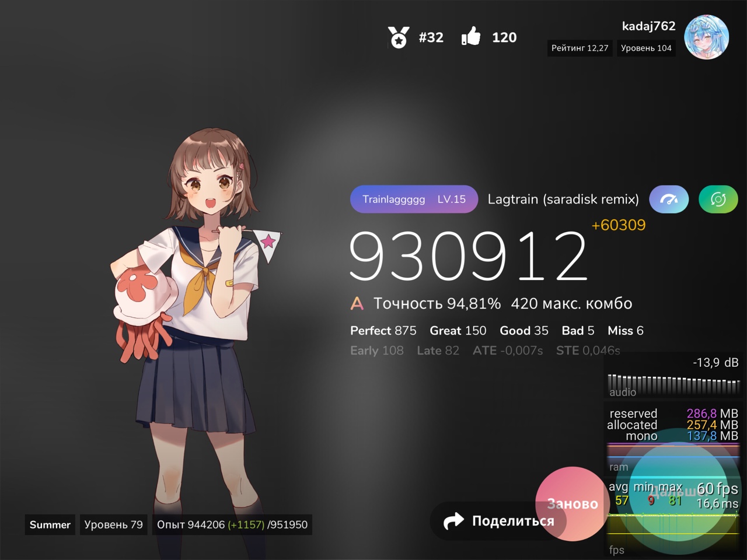
Task: Click the Late 82 stat
Action: click(x=438, y=351)
